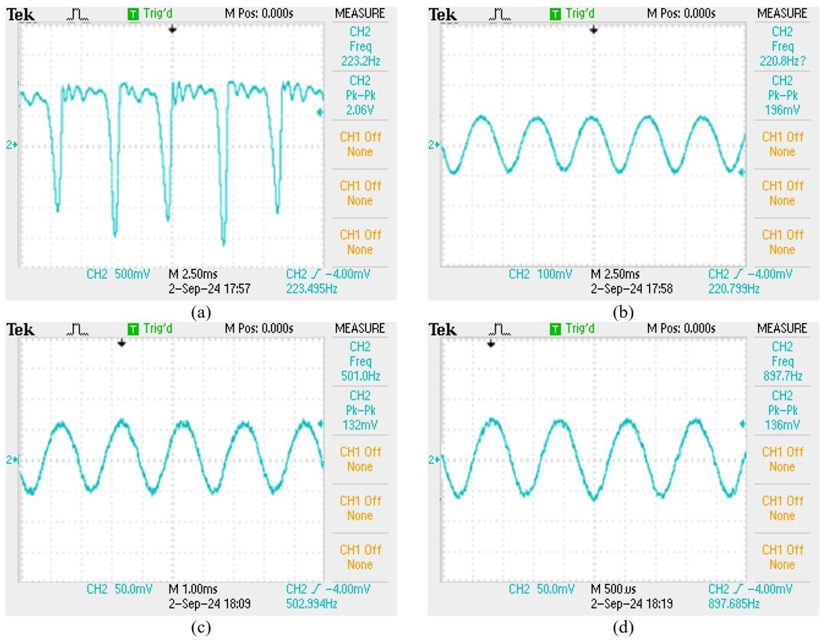Click the Tek logo in panel (d)
This screenshot has height=644, width=824.
tap(443, 330)
